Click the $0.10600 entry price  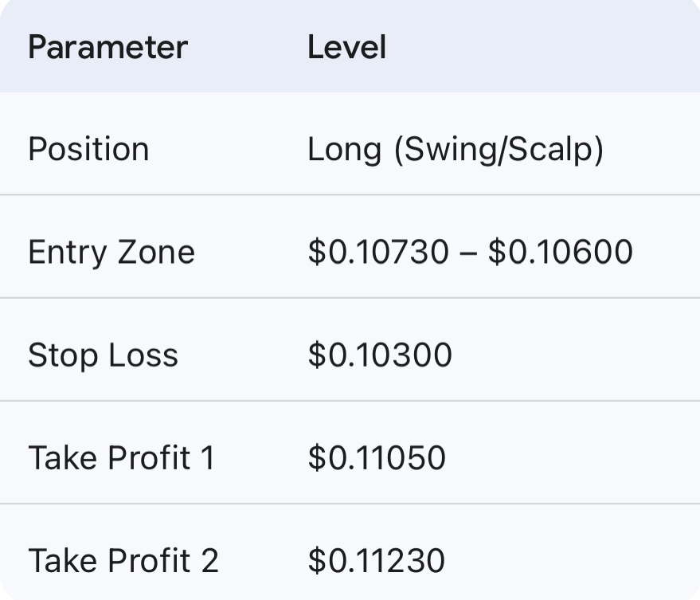pos(560,253)
